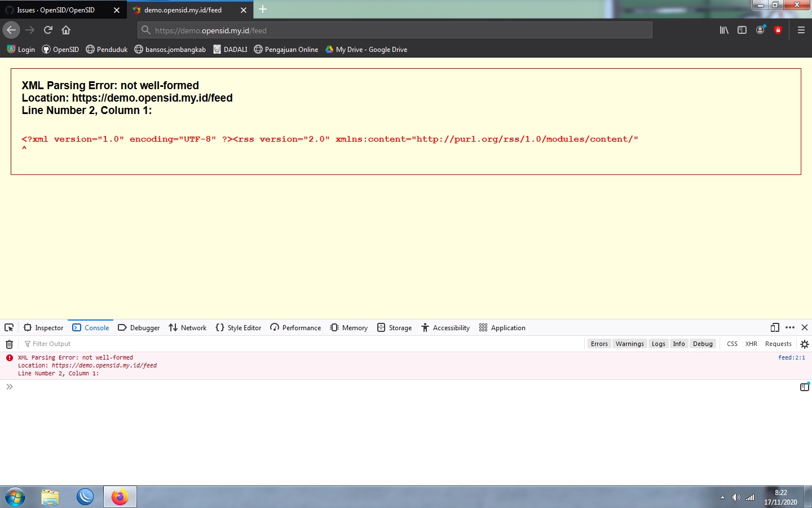This screenshot has width=812, height=508.
Task: Open the red extension icon in toolbar
Action: coord(778,30)
